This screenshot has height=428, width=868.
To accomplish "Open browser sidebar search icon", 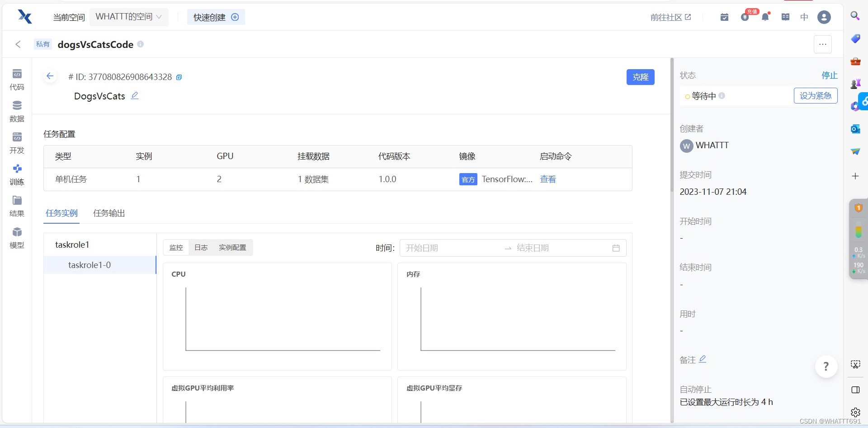I will coord(855,16).
